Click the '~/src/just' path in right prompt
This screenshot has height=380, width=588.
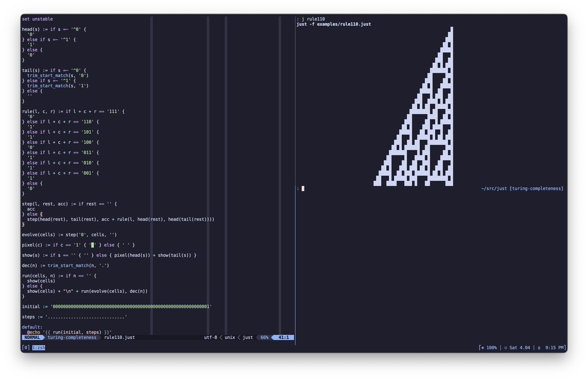(494, 188)
